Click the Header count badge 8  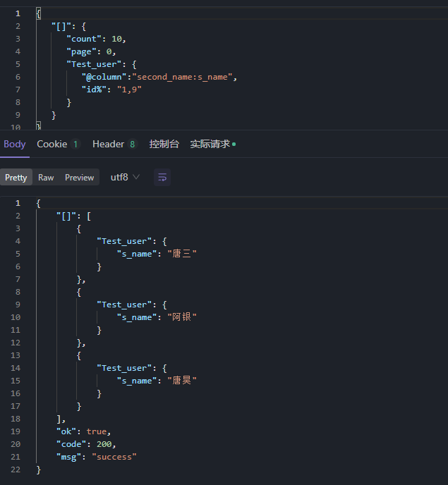tap(133, 144)
